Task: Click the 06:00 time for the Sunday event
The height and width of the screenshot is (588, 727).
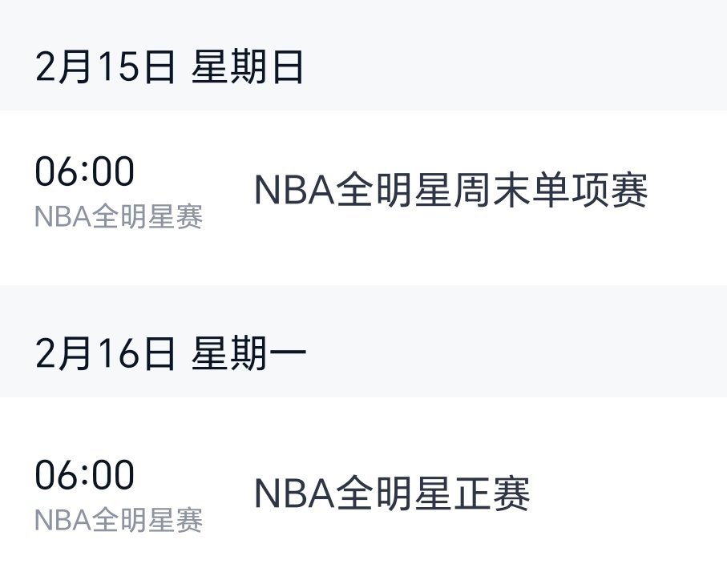Action: [84, 169]
